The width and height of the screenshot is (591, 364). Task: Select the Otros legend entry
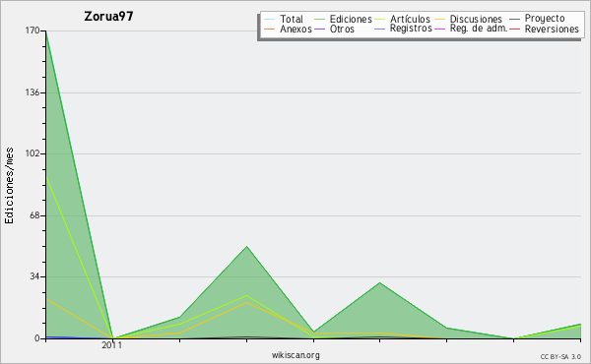(342, 29)
